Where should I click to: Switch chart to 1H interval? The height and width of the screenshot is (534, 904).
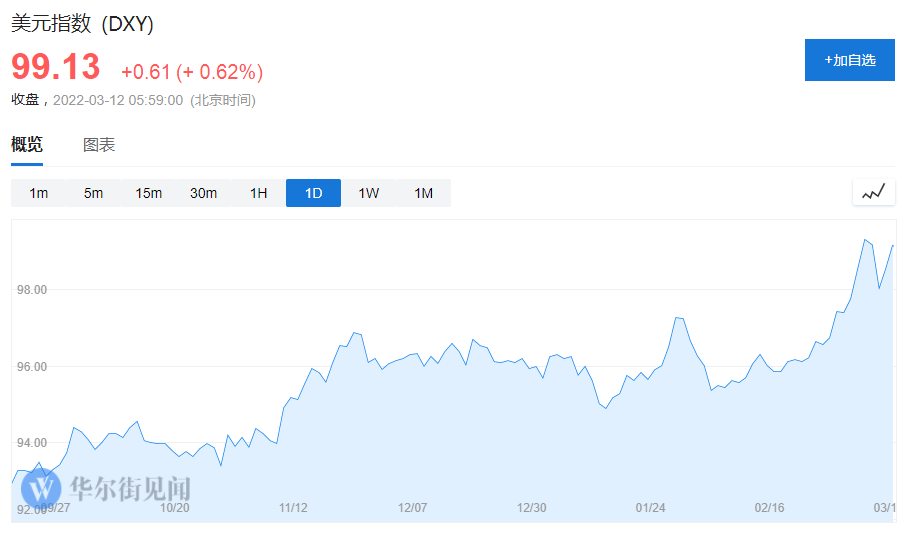pyautogui.click(x=258, y=193)
